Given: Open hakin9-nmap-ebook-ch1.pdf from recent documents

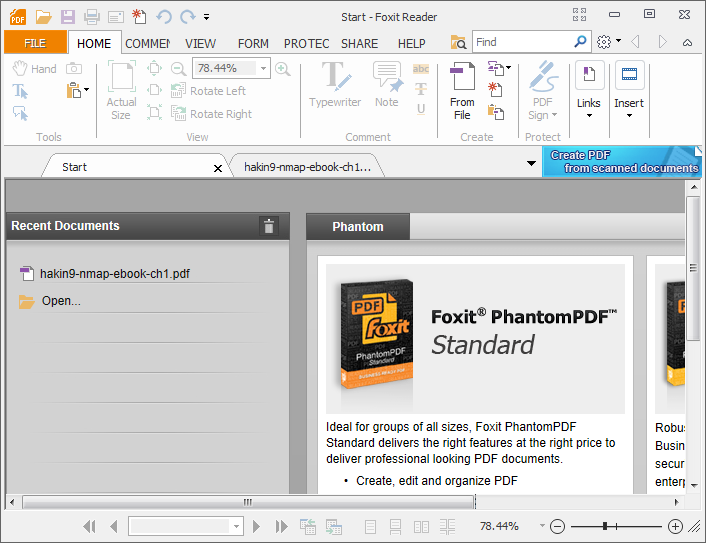Looking at the screenshot, I should [115, 274].
